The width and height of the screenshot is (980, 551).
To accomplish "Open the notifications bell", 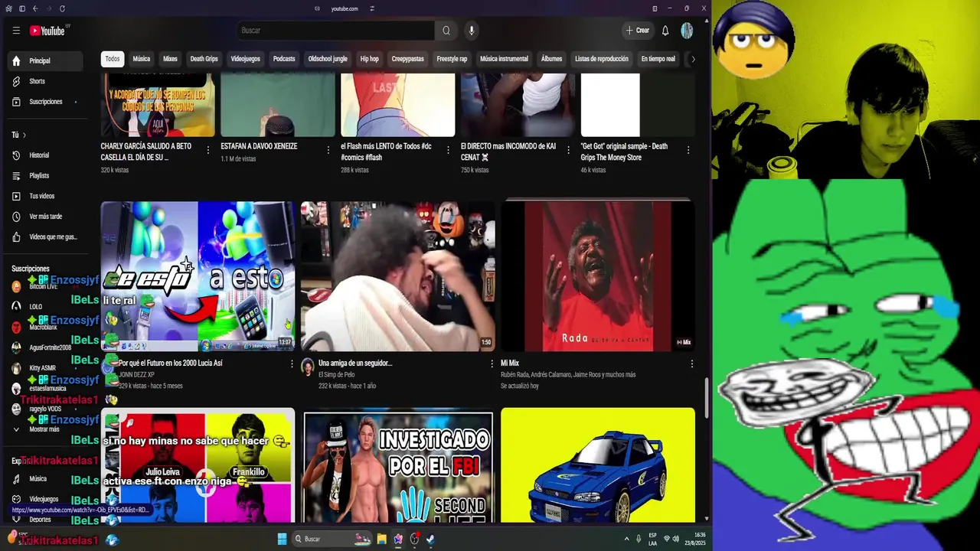I will (x=665, y=31).
